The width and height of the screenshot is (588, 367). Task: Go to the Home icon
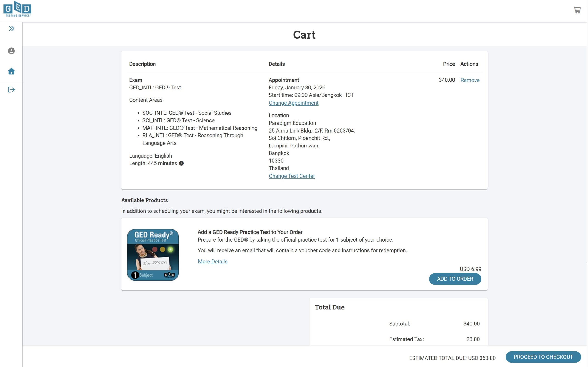click(x=11, y=71)
